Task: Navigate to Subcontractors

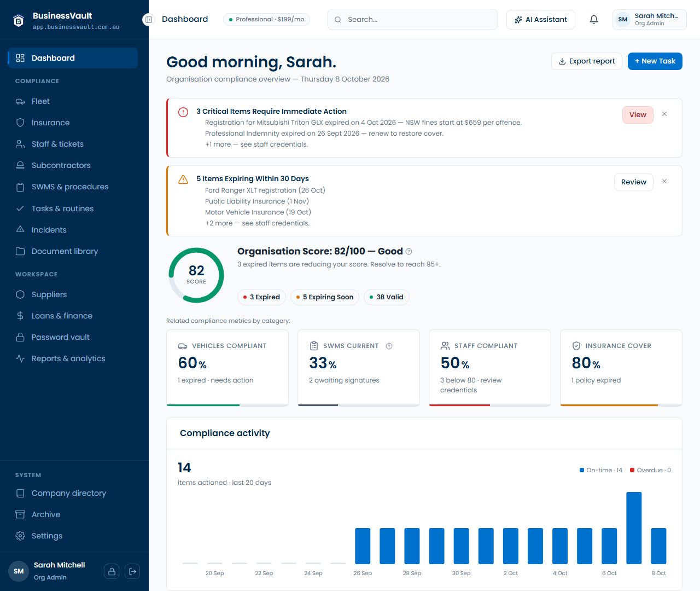Action: coord(73,165)
